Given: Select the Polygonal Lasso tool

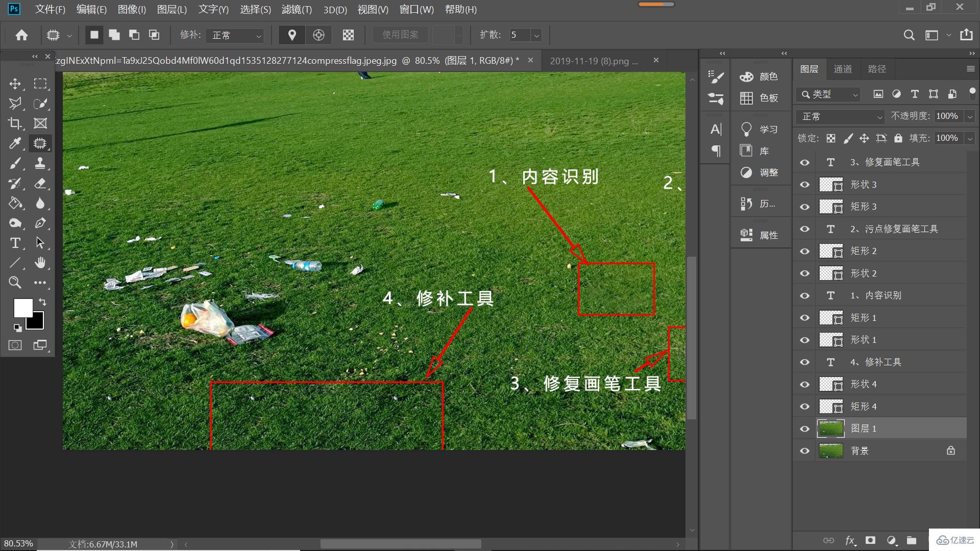Looking at the screenshot, I should pyautogui.click(x=15, y=104).
